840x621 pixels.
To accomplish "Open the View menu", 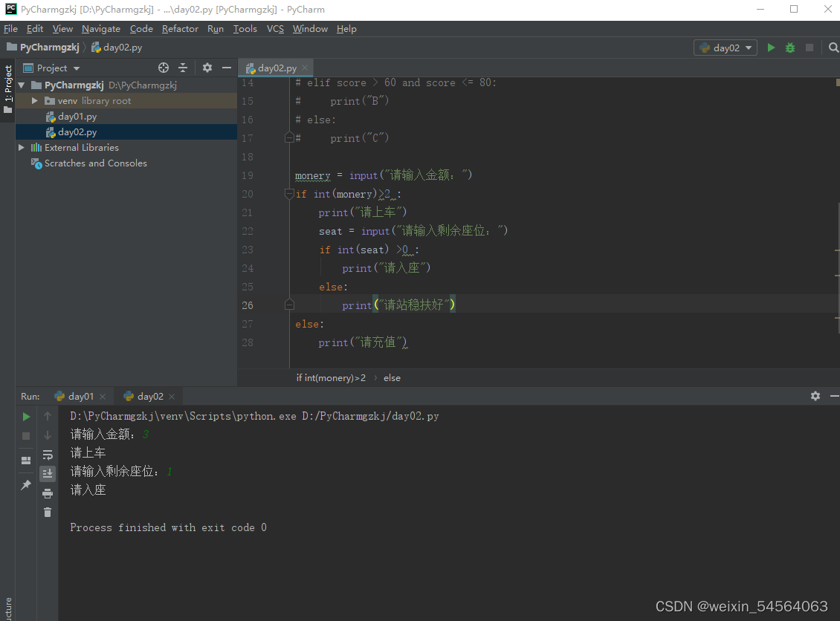I will coord(62,29).
